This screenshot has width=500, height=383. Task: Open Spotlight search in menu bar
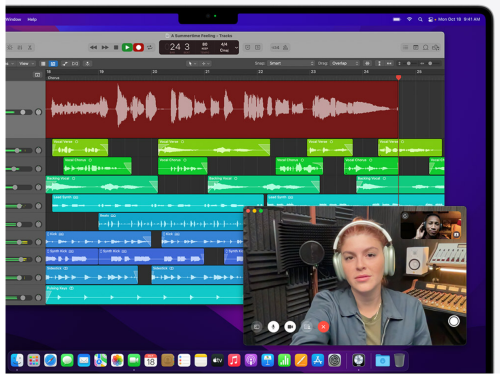click(x=420, y=19)
